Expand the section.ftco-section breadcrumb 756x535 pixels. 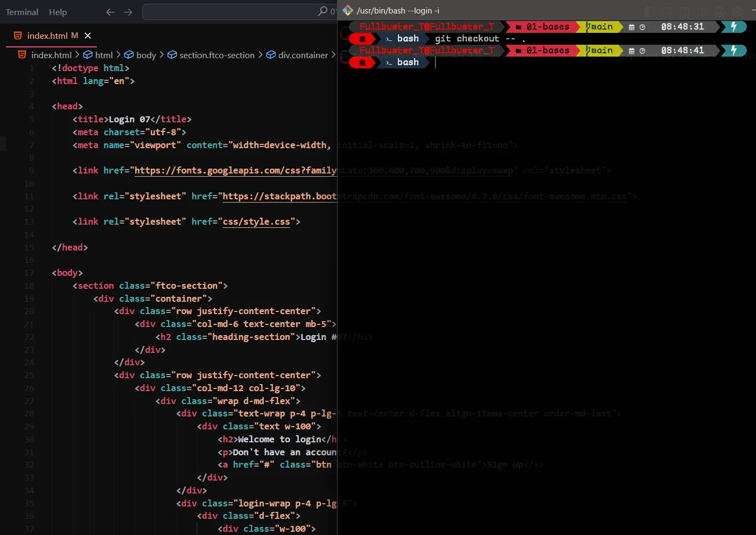click(216, 55)
